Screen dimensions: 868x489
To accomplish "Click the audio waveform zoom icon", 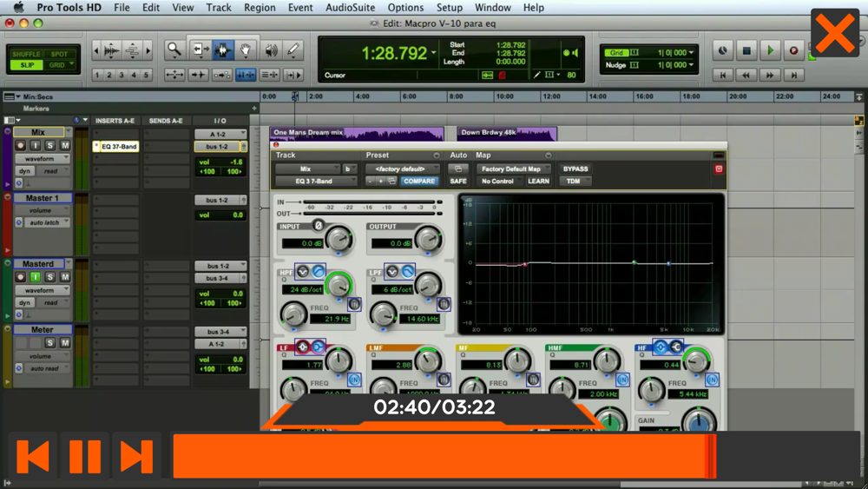I will pyautogui.click(x=111, y=50).
